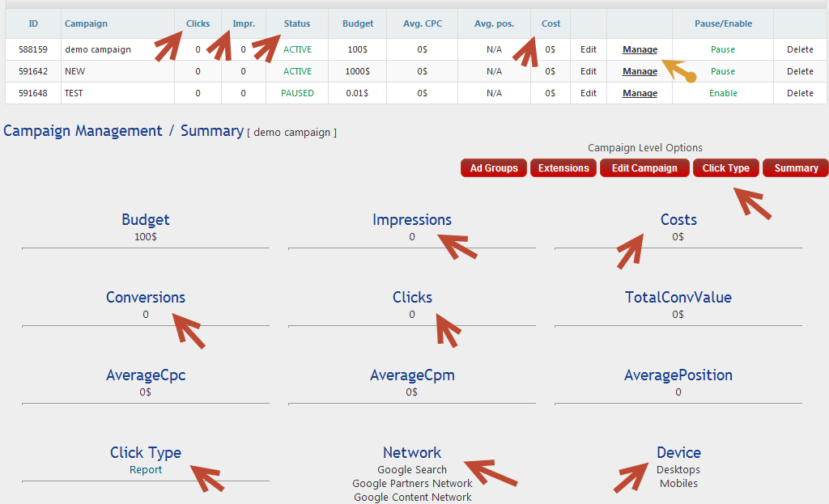Click the Campaign column header
829x504 pixels.
pyautogui.click(x=86, y=23)
